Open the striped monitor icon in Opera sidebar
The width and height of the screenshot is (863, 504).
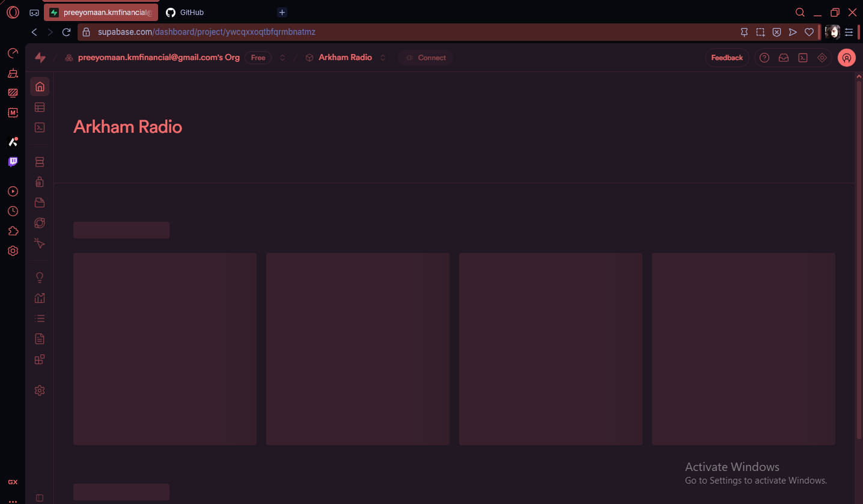13,93
